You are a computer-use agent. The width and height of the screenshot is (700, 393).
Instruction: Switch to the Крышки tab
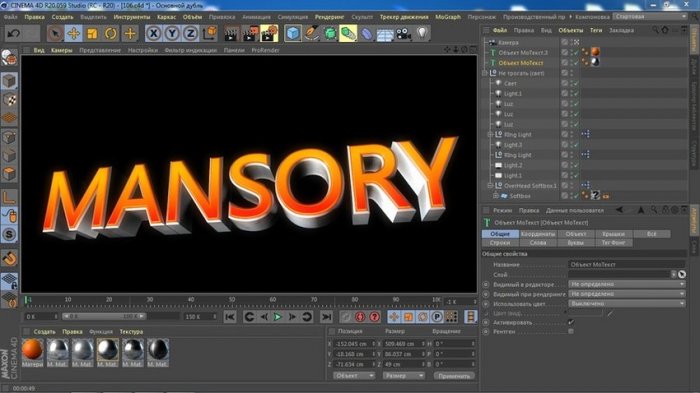point(613,234)
